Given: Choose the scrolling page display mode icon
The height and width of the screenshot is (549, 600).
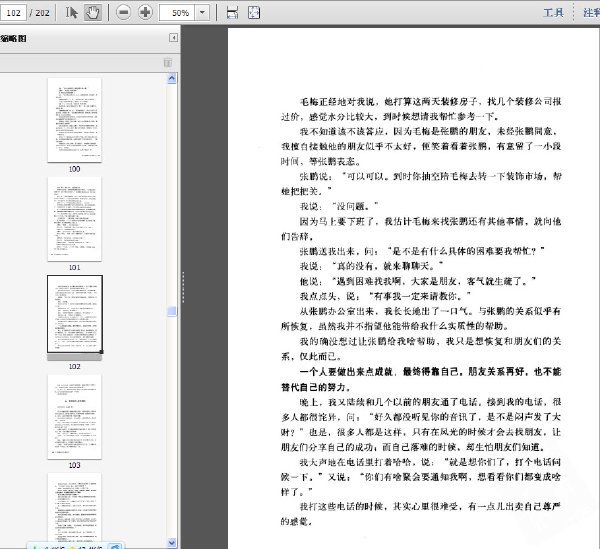Looking at the screenshot, I should click(232, 13).
